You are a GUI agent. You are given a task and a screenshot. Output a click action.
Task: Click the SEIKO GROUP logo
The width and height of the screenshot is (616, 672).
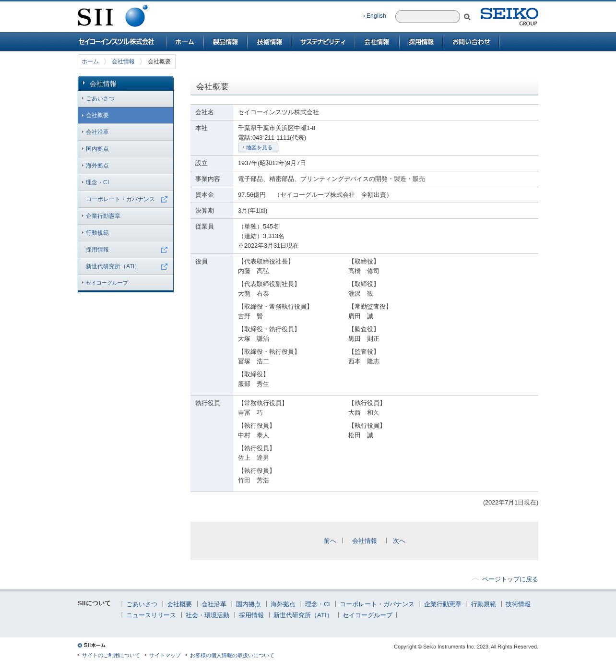coord(509,16)
